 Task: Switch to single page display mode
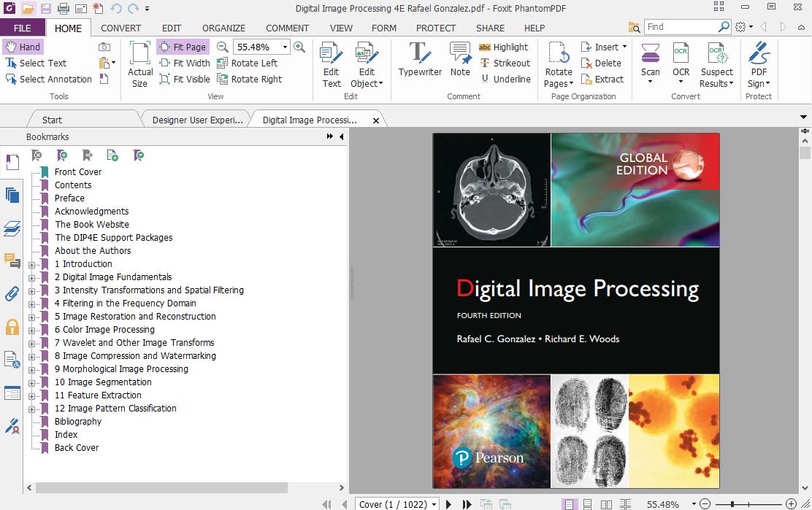pos(569,504)
